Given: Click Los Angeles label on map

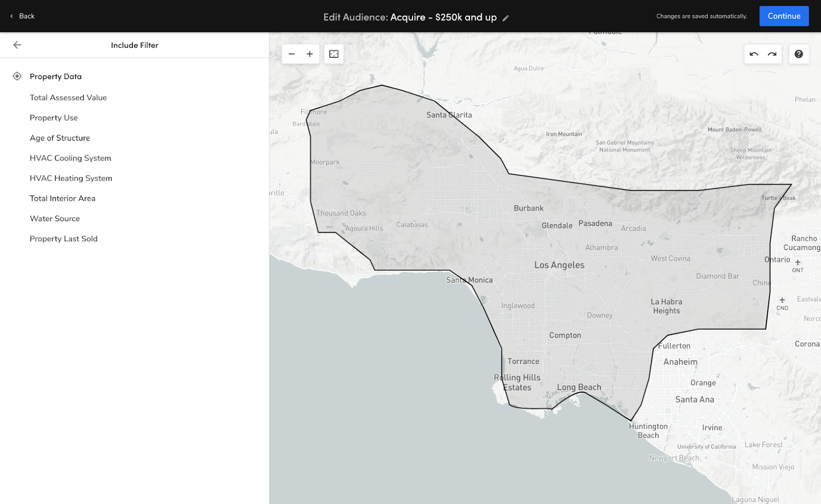Looking at the screenshot, I should coord(559,265).
